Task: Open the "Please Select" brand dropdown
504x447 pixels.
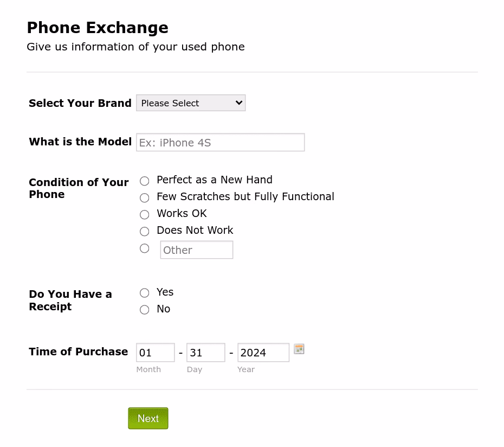Action: pos(190,103)
